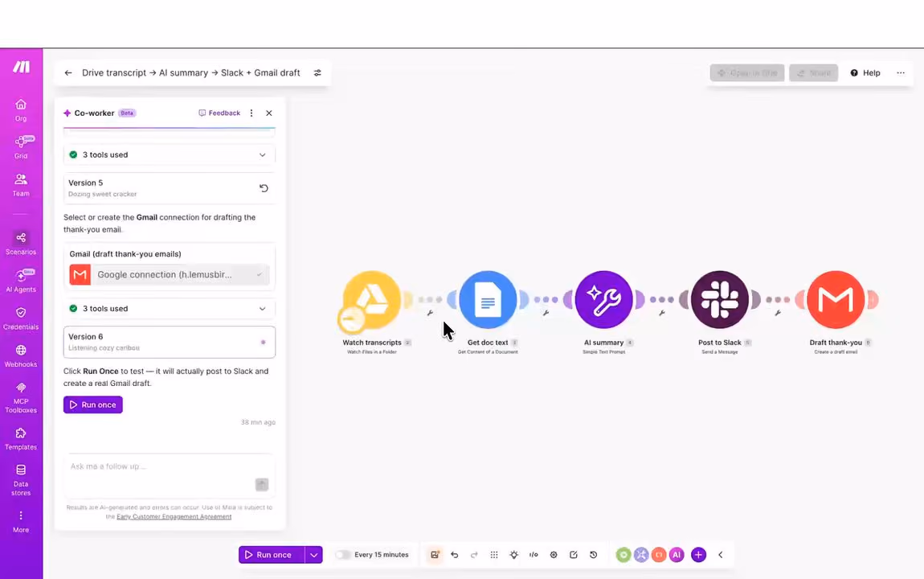This screenshot has height=579, width=924.
Task: Open Webhooks in the sidebar
Action: tap(21, 355)
